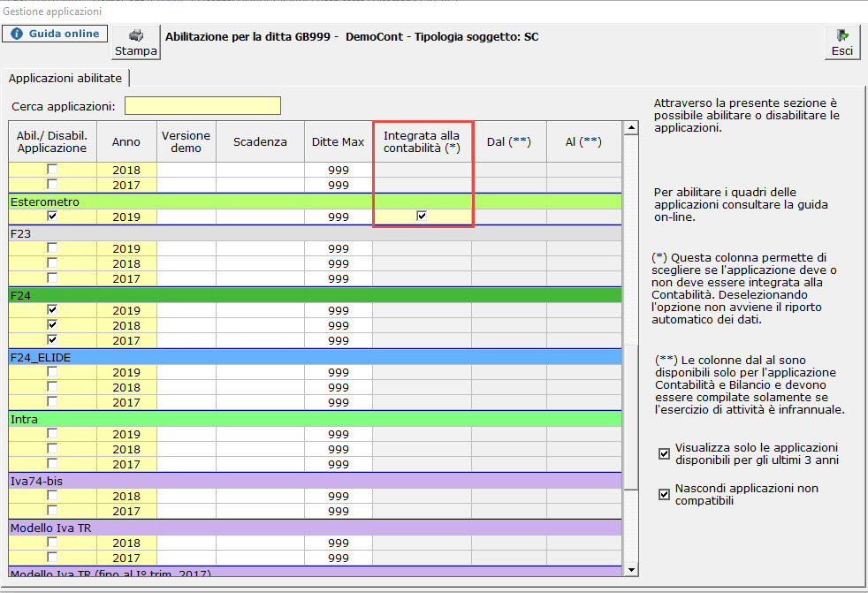Click the Anno 2018 cell under Intra

(x=126, y=449)
